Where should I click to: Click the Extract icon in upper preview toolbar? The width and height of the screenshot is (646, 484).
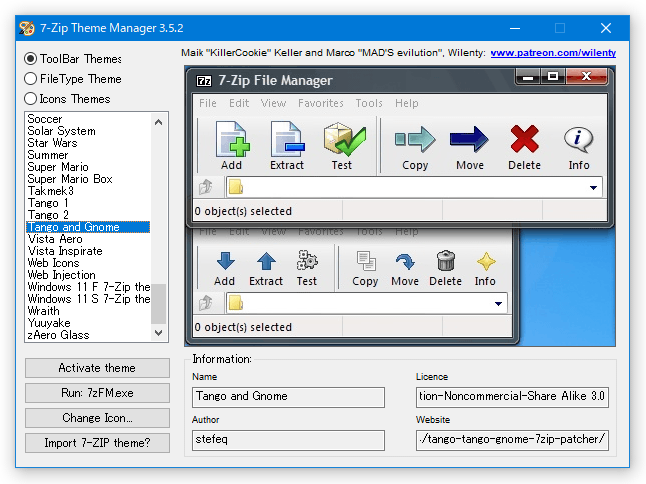(x=287, y=139)
